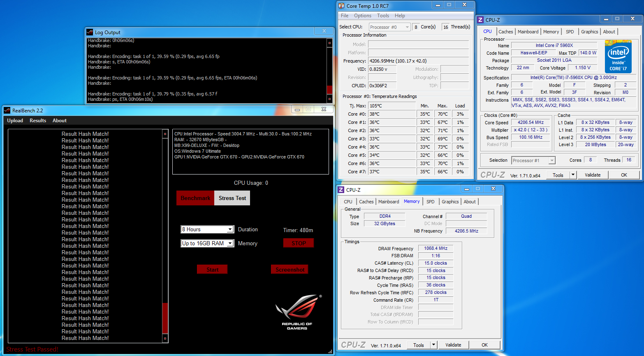
Task: Switch to the Memory tab in the upper CPU-Z window
Action: (551, 32)
